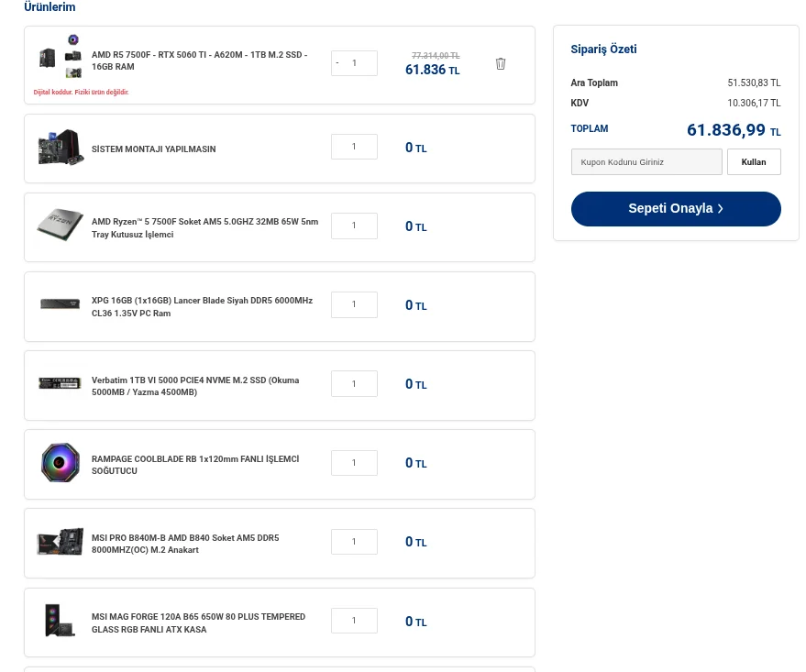This screenshot has width=806, height=672.
Task: Open the AMD R5 7500F bundle title link
Action: [x=199, y=61]
